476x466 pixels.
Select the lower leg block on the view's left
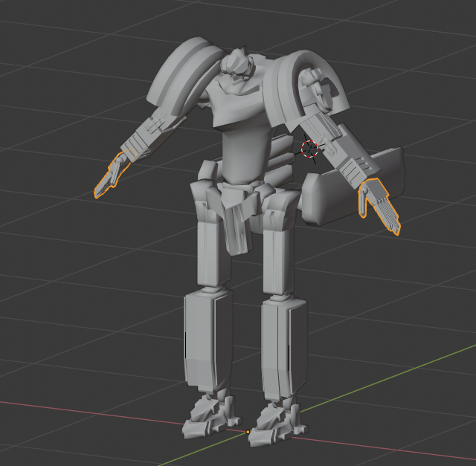[208, 340]
